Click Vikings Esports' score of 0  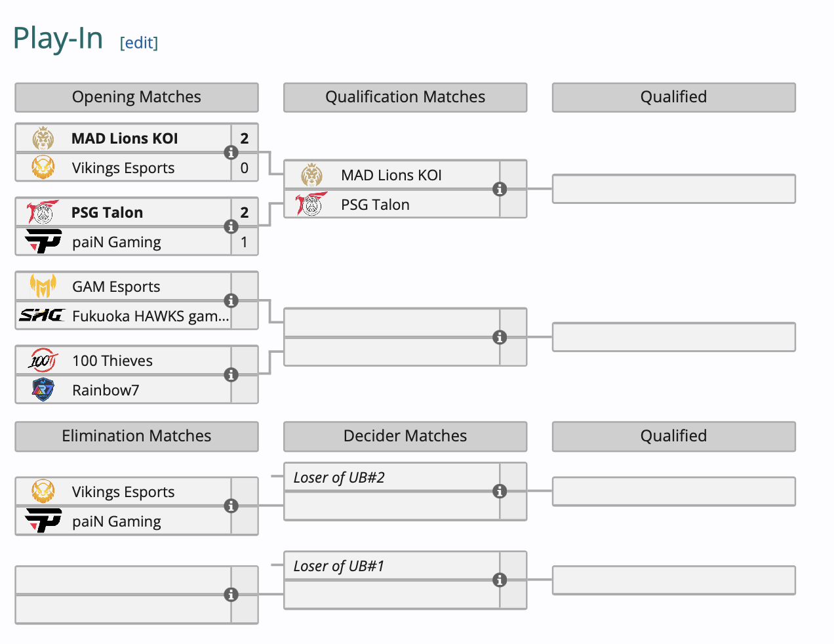(245, 168)
